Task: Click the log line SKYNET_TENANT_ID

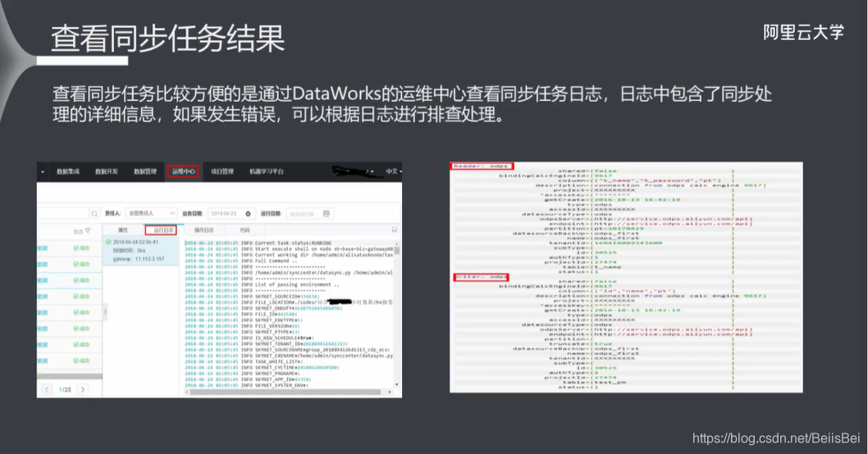Action: pyautogui.click(x=266, y=344)
